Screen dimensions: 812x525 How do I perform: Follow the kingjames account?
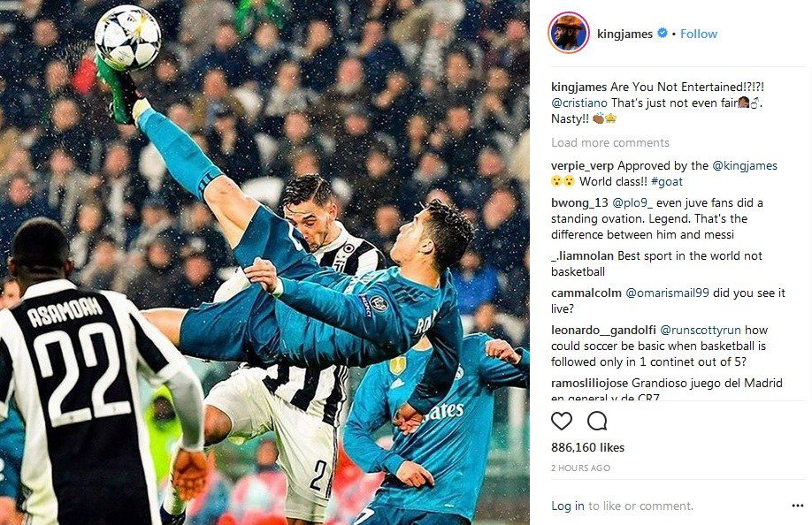coord(699,34)
